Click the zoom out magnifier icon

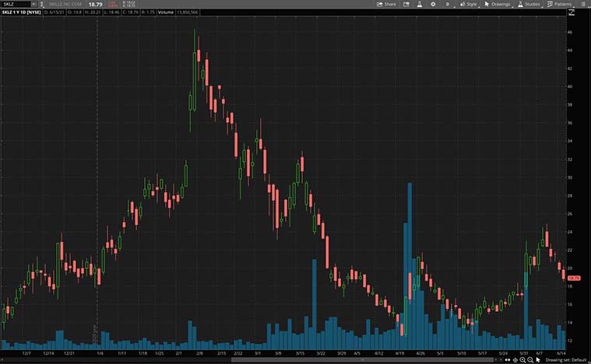click(529, 359)
